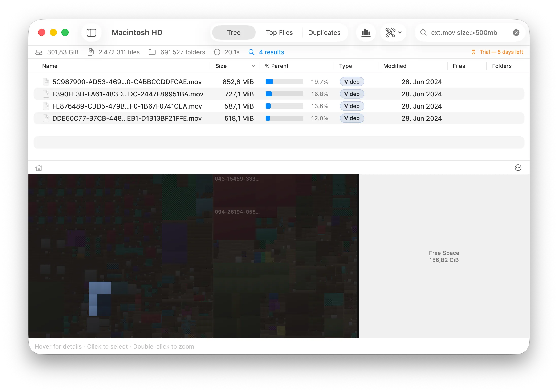
Task: Click the clock icon showing 20.1s scan time
Action: [217, 52]
